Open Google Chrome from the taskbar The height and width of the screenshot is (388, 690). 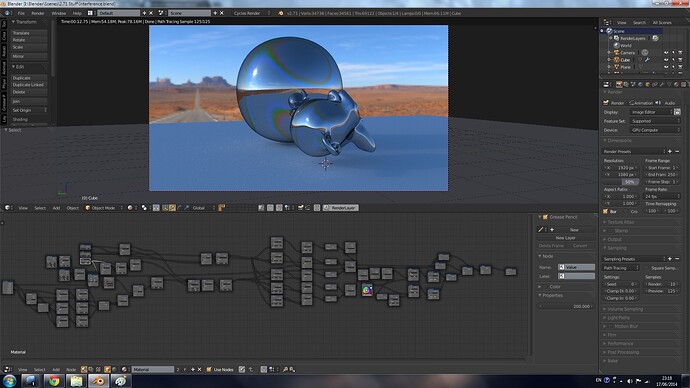[54, 381]
